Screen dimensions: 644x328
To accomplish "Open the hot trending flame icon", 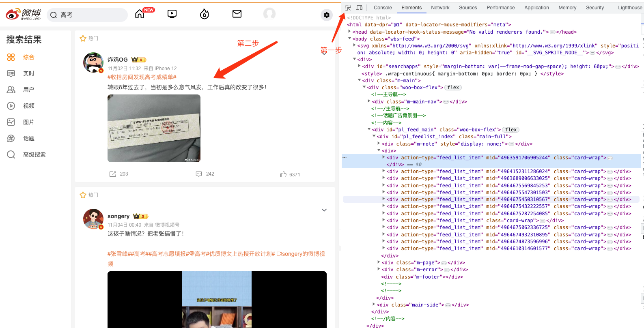I will pyautogui.click(x=205, y=14).
